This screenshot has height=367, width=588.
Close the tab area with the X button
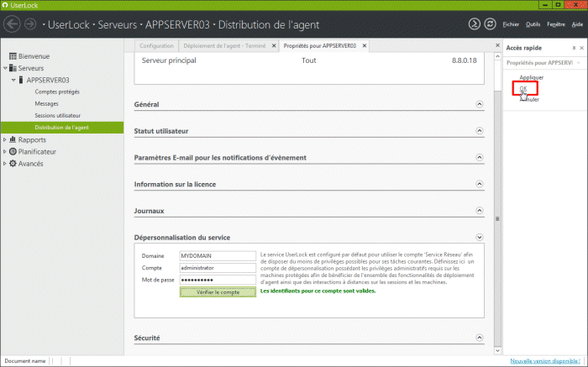coord(497,45)
